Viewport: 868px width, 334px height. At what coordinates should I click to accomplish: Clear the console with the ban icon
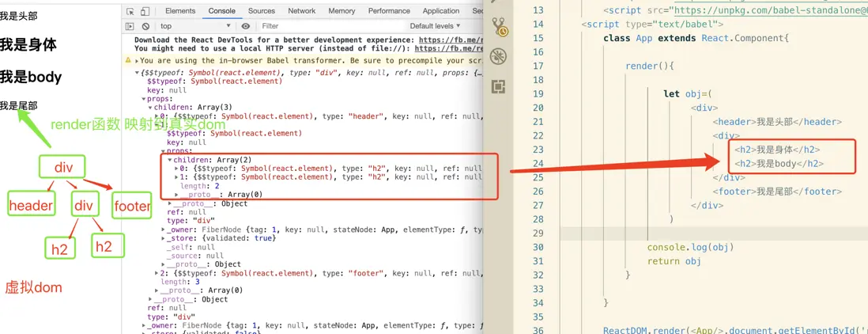[x=145, y=26]
